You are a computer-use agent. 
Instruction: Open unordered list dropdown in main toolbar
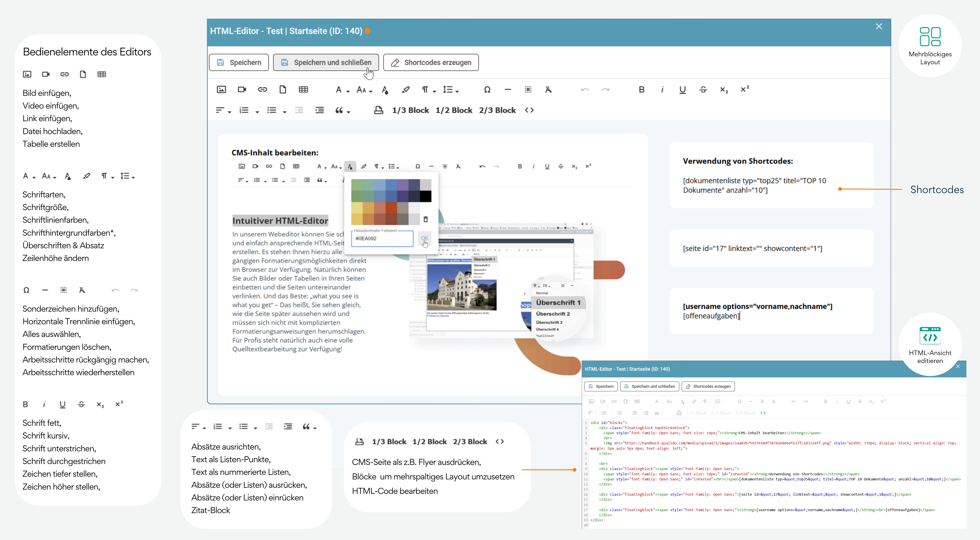click(277, 110)
